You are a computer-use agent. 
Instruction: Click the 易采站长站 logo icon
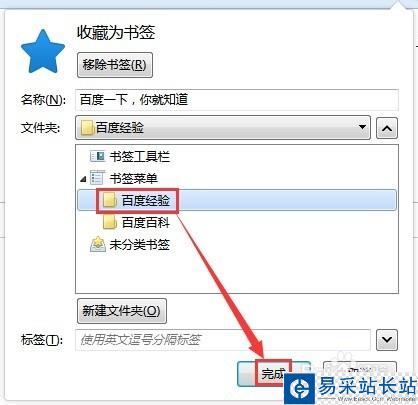[x=299, y=388]
